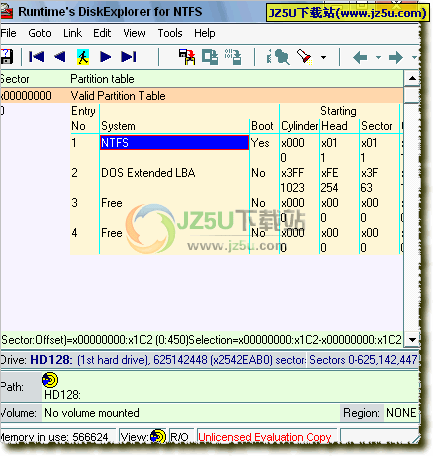
Task: Click the Yes boot flag of entry 1
Action: pyautogui.click(x=260, y=143)
